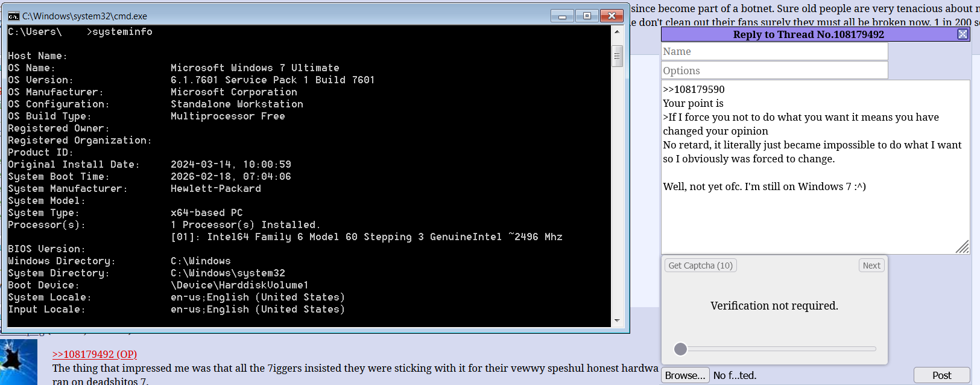The image size is (980, 385).
Task: Click the cmd scrollbar down arrow
Action: coord(617,320)
